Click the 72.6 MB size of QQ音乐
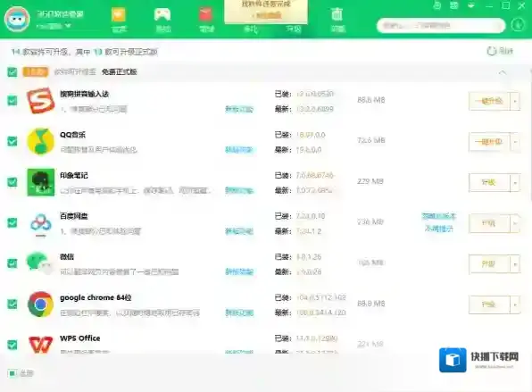 point(371,140)
